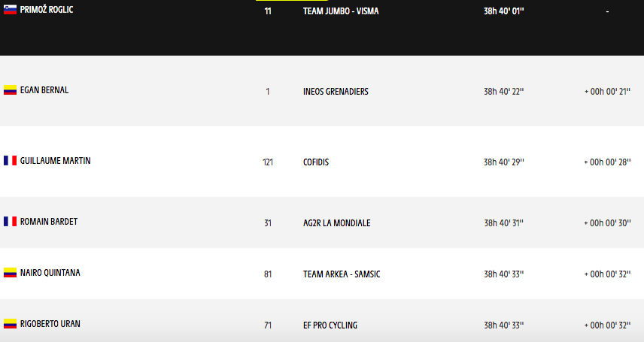This screenshot has width=644, height=342.
Task: Open the Team Jumbo - Visma page
Action: (341, 11)
